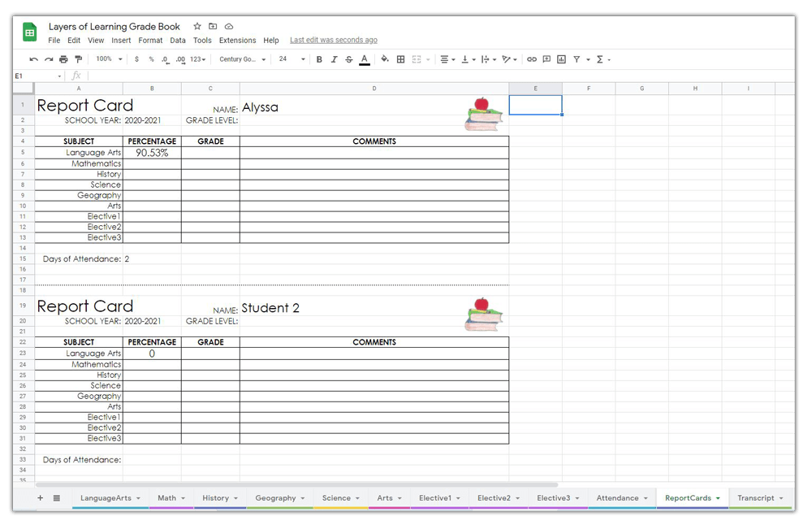Open the fill color picker
Viewport: 812px width, 525px height.
point(384,59)
